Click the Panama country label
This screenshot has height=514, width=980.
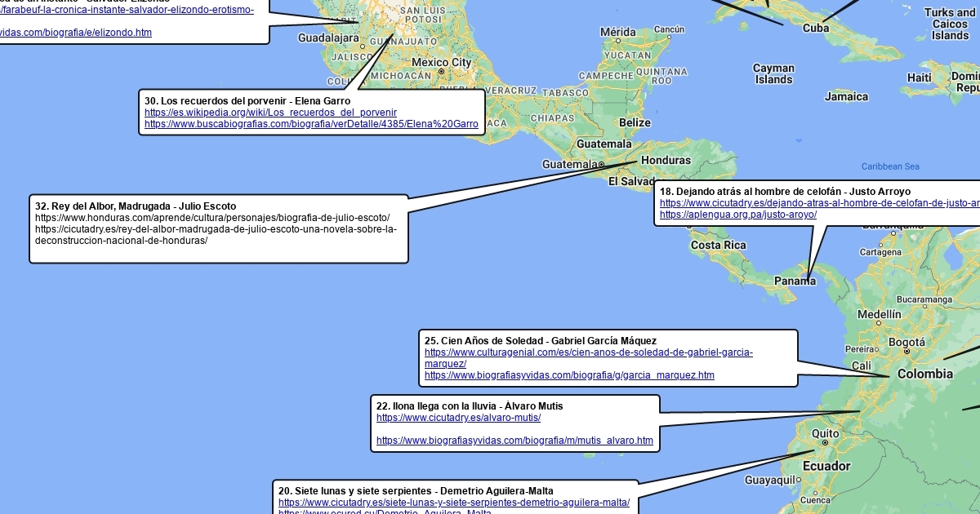[795, 281]
